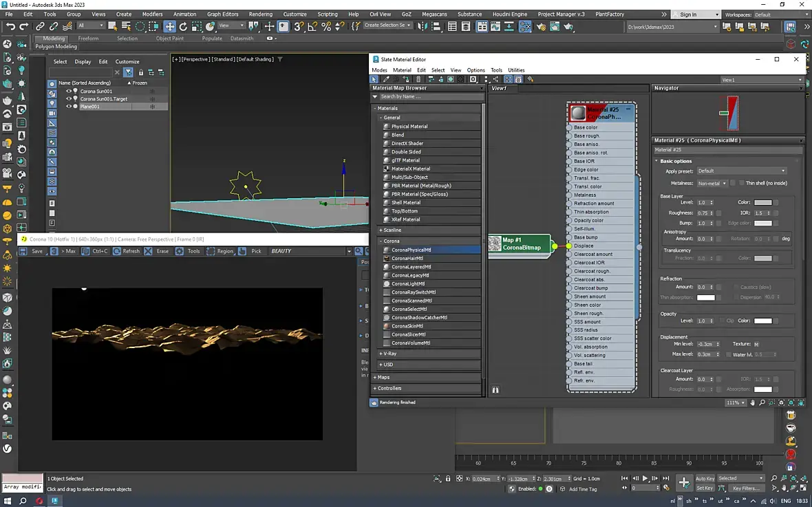
Task: Toggle visibility of Corona Sun001
Action: coord(68,91)
